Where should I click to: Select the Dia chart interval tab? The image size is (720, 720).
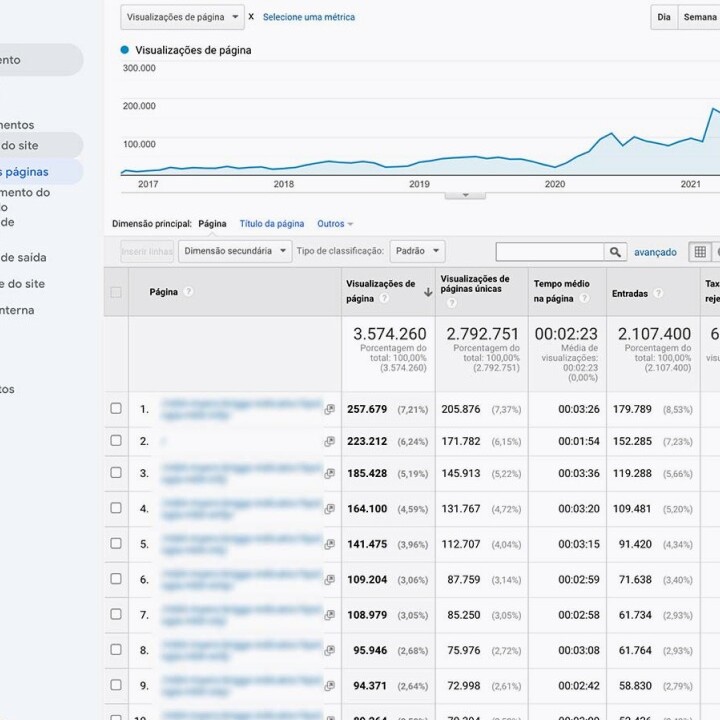664,17
